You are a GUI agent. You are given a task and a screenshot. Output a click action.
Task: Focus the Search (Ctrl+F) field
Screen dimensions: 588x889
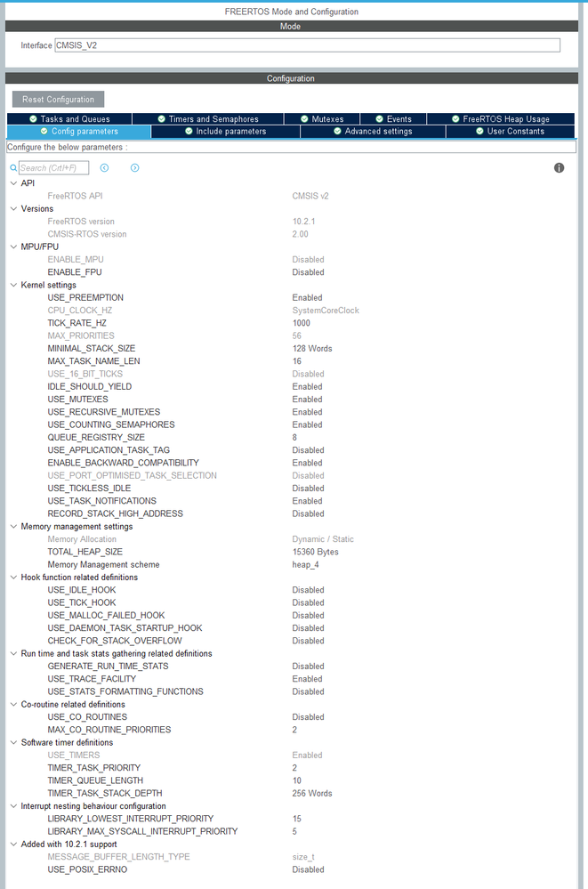(54, 168)
